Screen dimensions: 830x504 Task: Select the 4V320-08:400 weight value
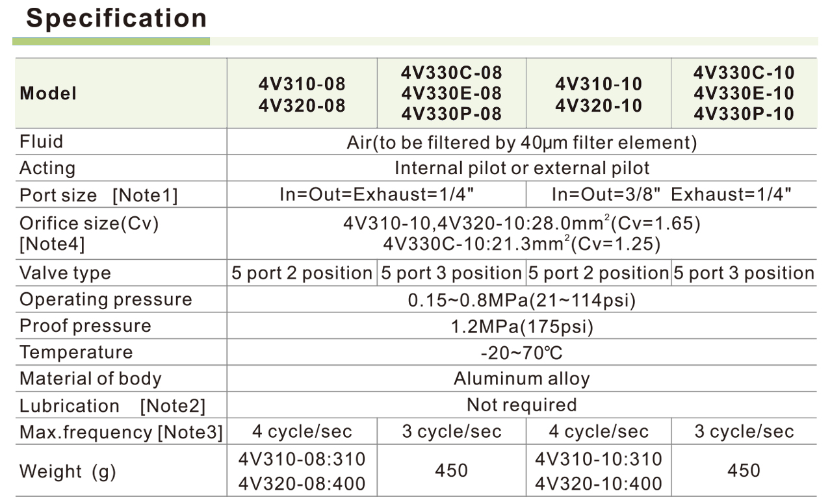point(302,483)
